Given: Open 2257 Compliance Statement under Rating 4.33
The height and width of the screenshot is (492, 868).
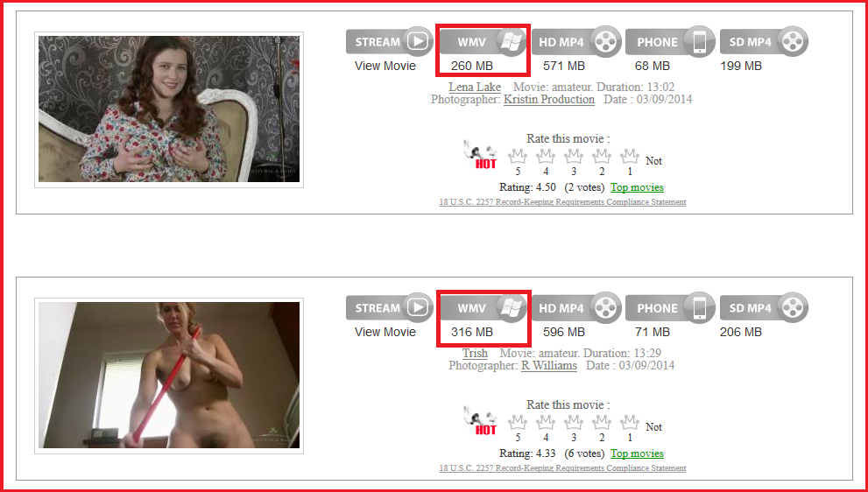Looking at the screenshot, I should (562, 468).
